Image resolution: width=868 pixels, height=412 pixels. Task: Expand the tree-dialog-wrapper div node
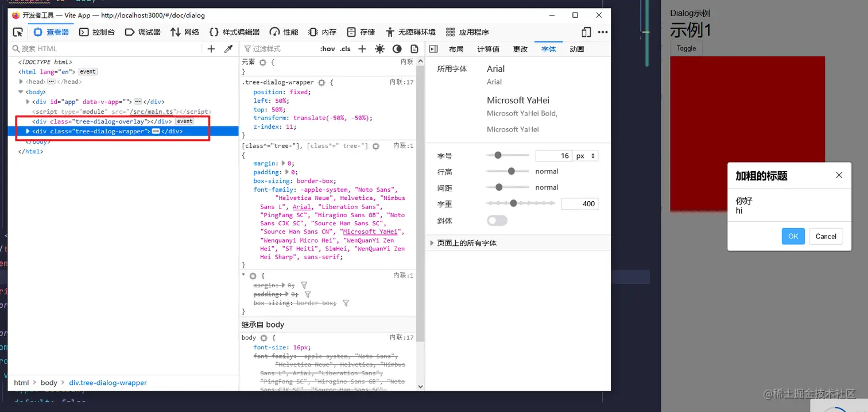[x=28, y=131]
